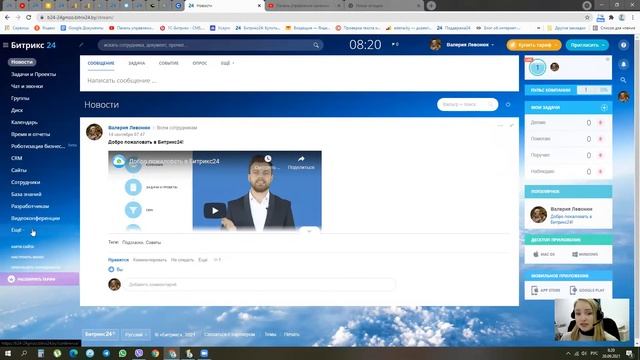This screenshot has height=360, width=640.
Task: Open Задачи и Проекты in sidebar
Action: coord(33,74)
